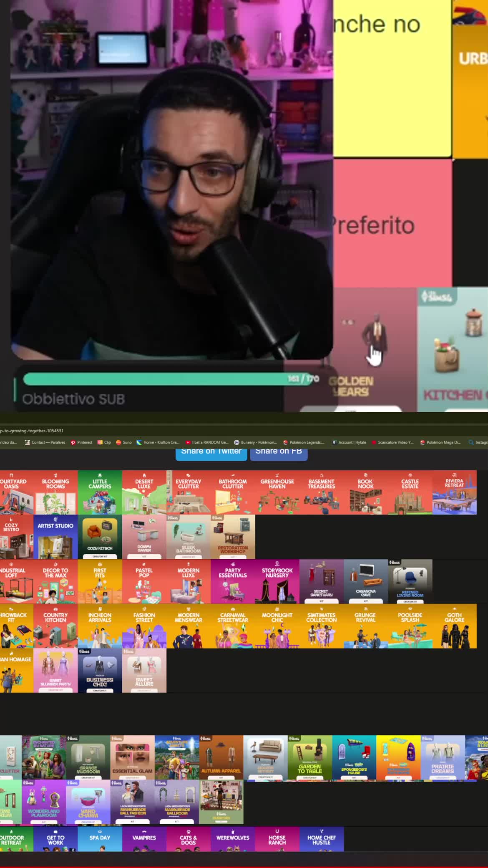Select the Carnaval Streetwear kit tile

pos(233,626)
